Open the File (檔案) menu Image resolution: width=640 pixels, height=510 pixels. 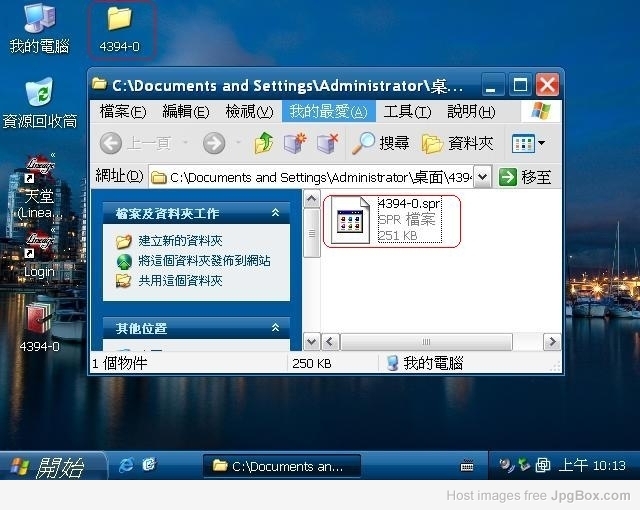[x=123, y=111]
